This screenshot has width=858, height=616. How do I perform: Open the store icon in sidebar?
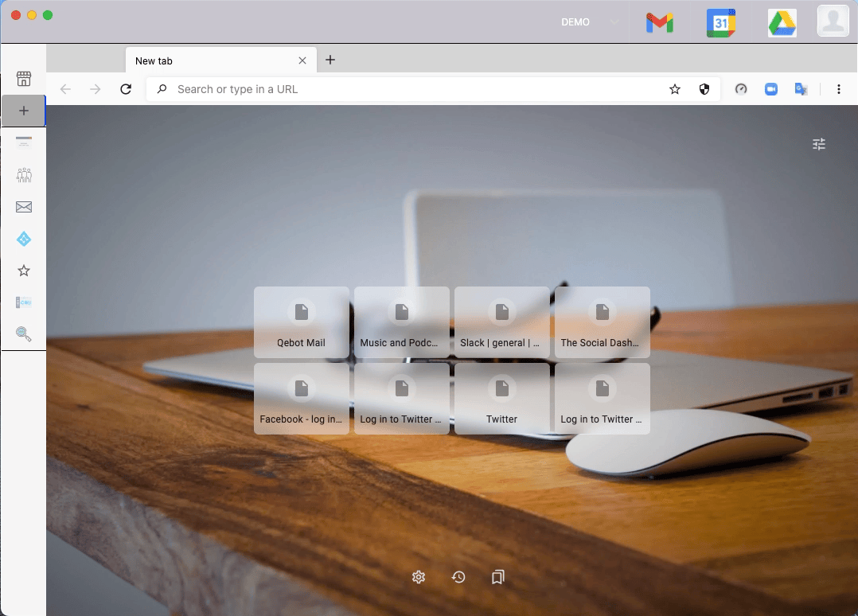tap(24, 78)
